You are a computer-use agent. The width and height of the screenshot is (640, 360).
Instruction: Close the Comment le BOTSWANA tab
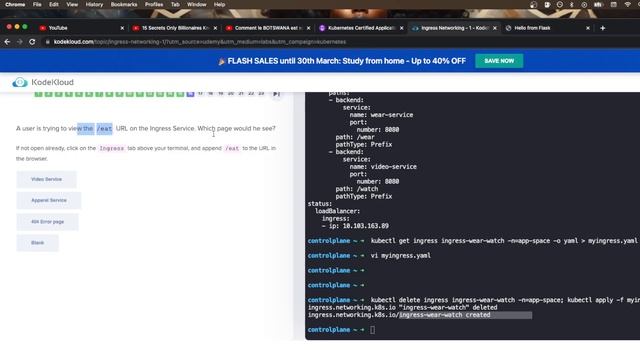click(x=308, y=28)
